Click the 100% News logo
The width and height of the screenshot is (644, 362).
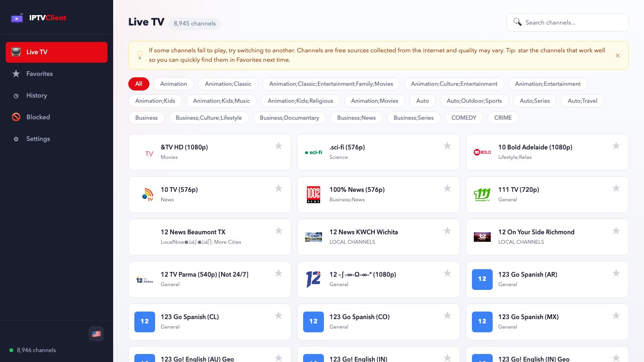click(x=314, y=195)
